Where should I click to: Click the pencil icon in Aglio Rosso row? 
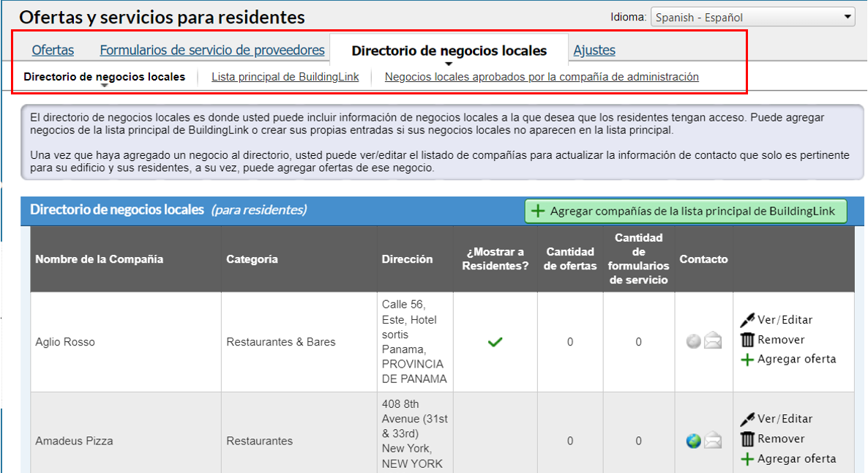(747, 320)
